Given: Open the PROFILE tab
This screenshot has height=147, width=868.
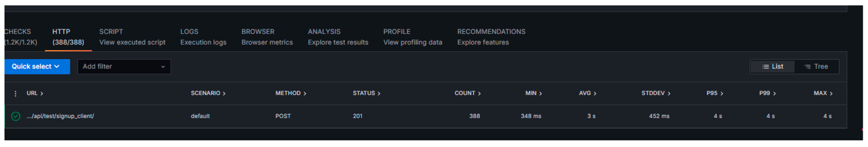Looking at the screenshot, I should tap(412, 37).
